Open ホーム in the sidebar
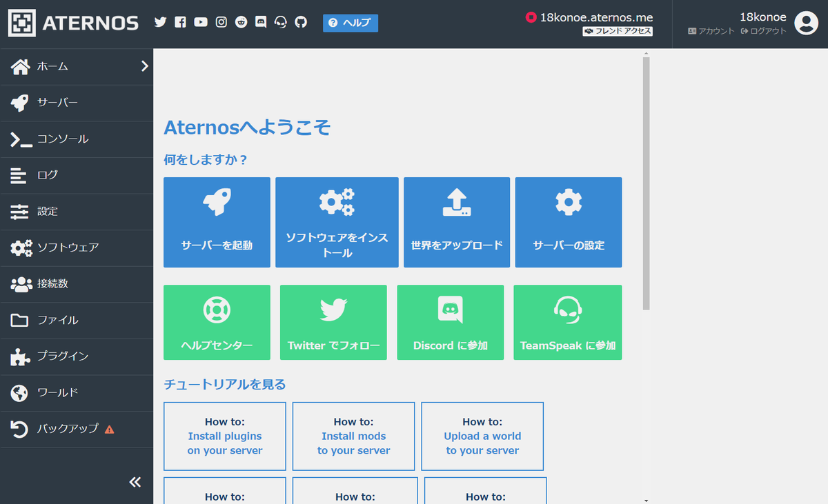The height and width of the screenshot is (504, 828). [77, 67]
